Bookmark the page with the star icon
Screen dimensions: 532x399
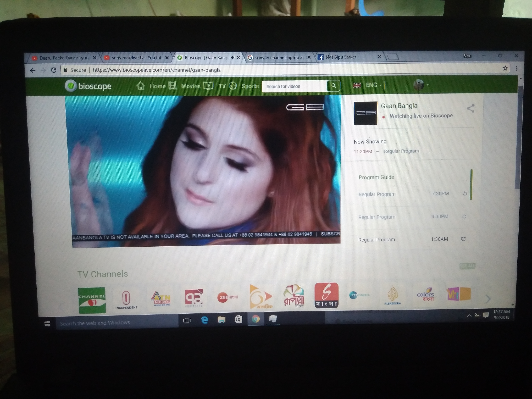pyautogui.click(x=505, y=68)
